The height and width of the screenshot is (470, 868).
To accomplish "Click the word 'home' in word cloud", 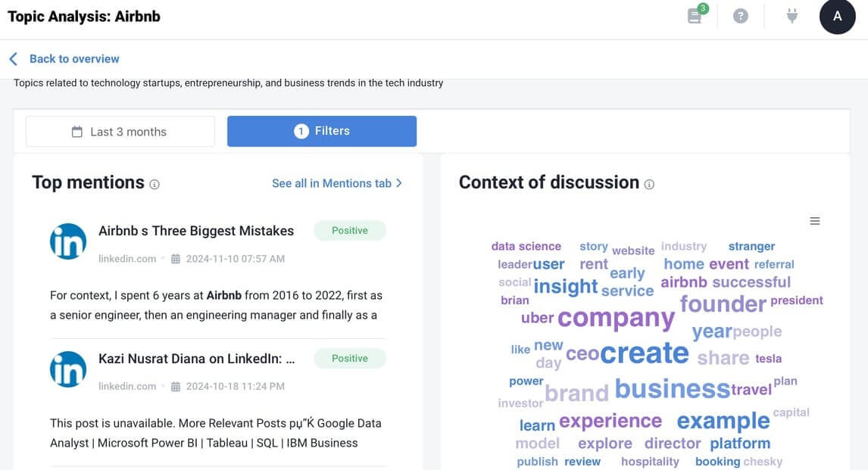I will [x=684, y=264].
